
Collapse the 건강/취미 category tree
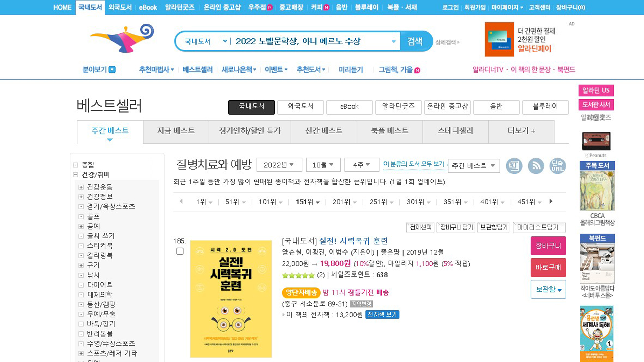pos(75,175)
